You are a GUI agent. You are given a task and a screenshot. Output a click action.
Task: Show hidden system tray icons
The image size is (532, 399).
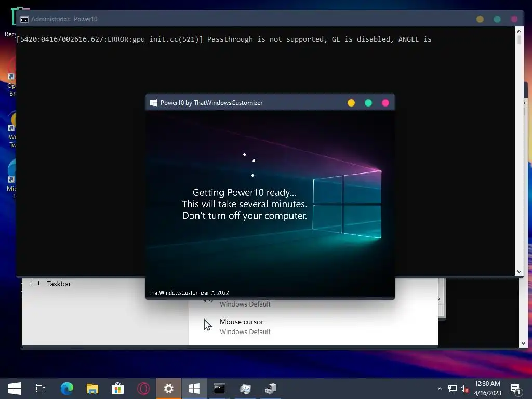tap(440, 389)
